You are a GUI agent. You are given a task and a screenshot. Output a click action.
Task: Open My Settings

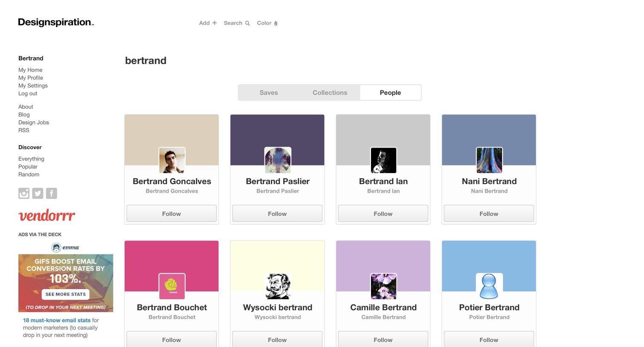click(33, 86)
